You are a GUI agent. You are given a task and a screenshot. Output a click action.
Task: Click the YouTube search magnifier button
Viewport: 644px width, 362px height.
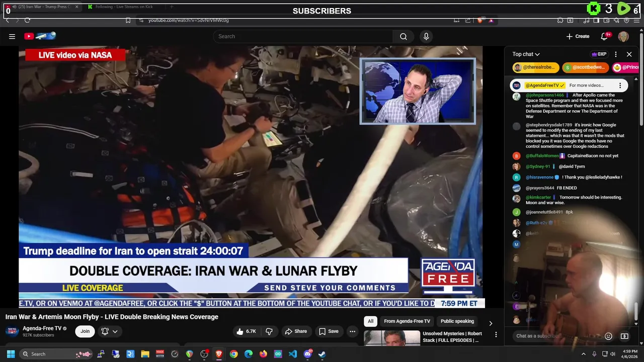(404, 36)
